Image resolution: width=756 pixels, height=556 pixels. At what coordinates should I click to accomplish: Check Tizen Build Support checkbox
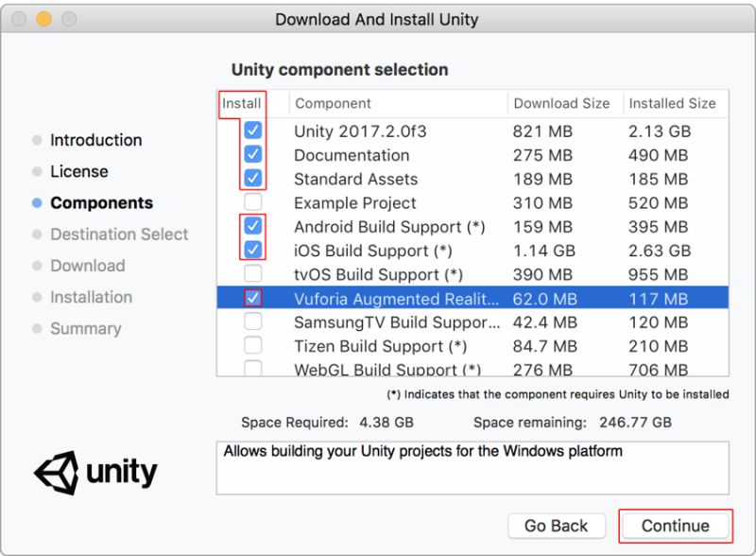252,345
